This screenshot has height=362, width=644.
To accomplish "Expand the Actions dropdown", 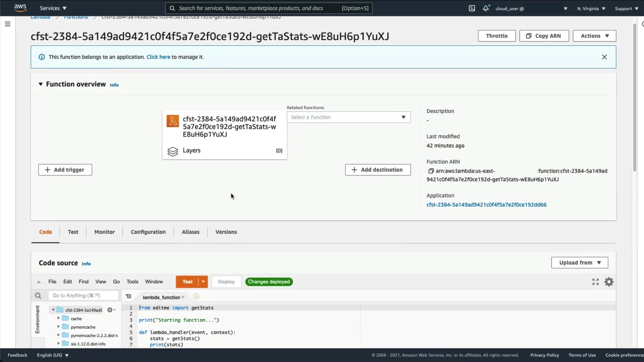I will [x=594, y=36].
